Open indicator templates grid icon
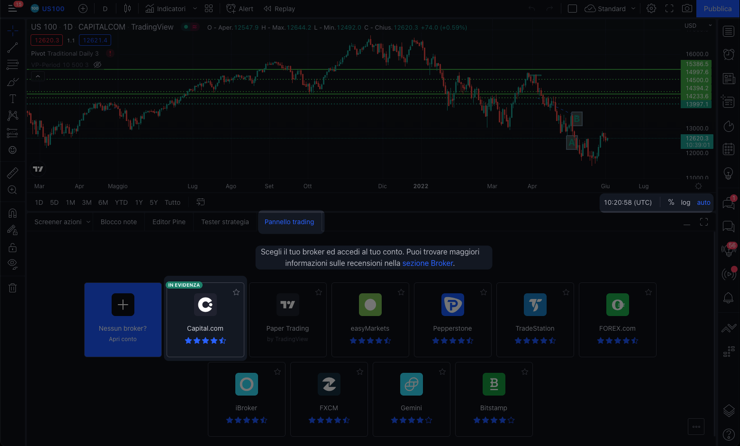This screenshot has height=446, width=740. [209, 8]
